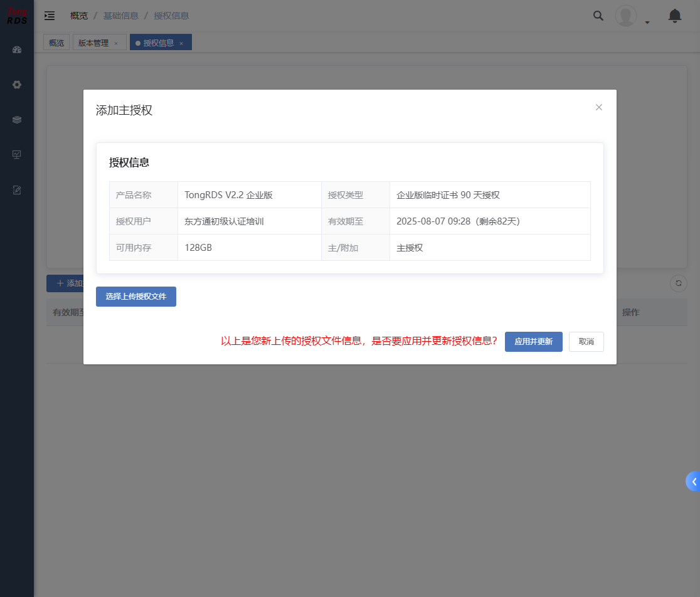Screen dimensions: 700x597
Task: Click the user avatar icon
Action: click(x=626, y=16)
